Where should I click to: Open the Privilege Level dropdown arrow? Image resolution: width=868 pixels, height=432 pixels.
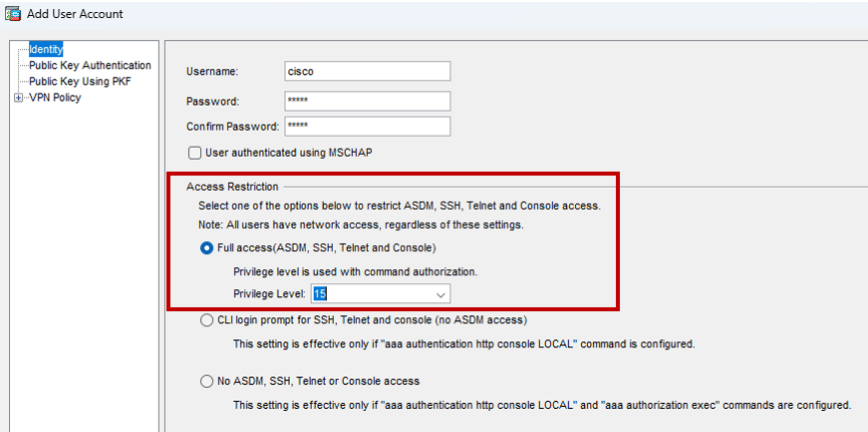440,294
